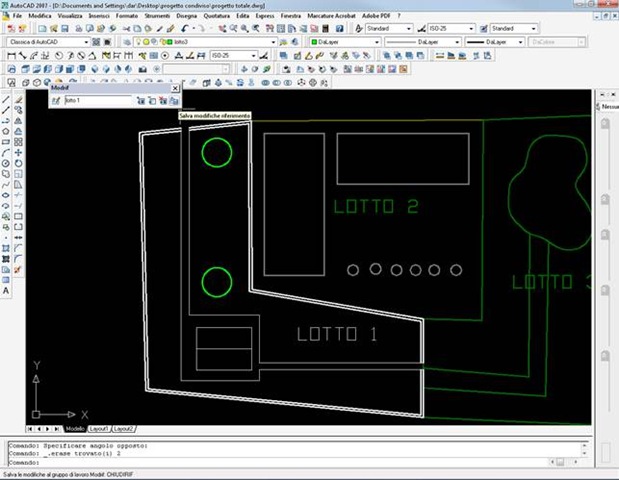Switch to the Layout1 tab

100,428
